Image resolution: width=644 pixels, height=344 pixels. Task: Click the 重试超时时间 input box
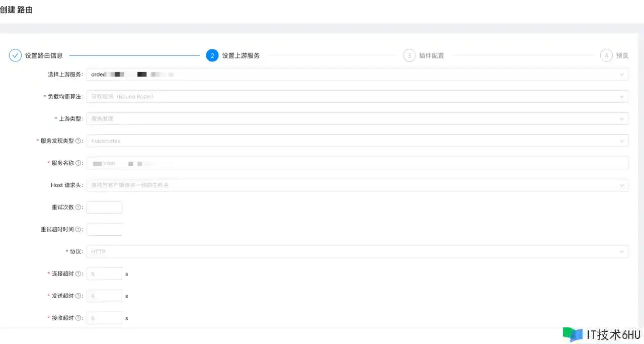pyautogui.click(x=104, y=230)
